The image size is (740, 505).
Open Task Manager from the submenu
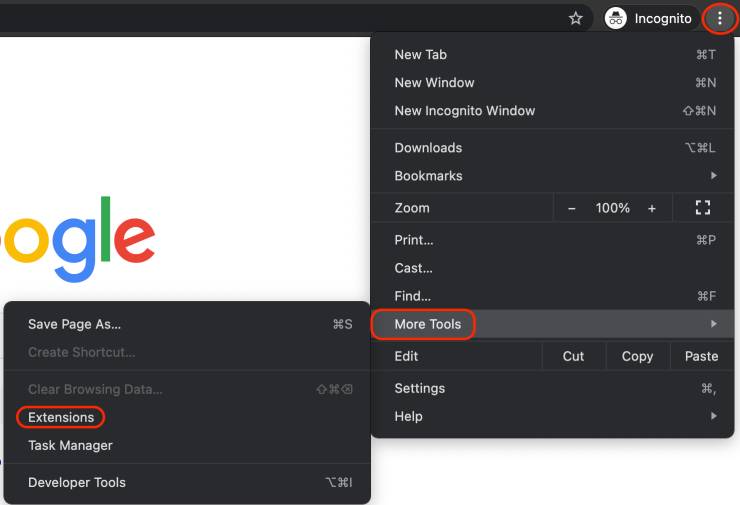(x=70, y=445)
